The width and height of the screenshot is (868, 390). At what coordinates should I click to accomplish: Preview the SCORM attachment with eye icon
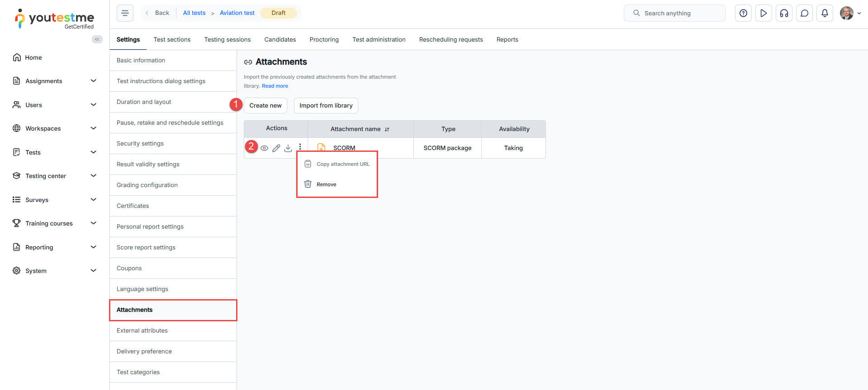[x=265, y=148]
